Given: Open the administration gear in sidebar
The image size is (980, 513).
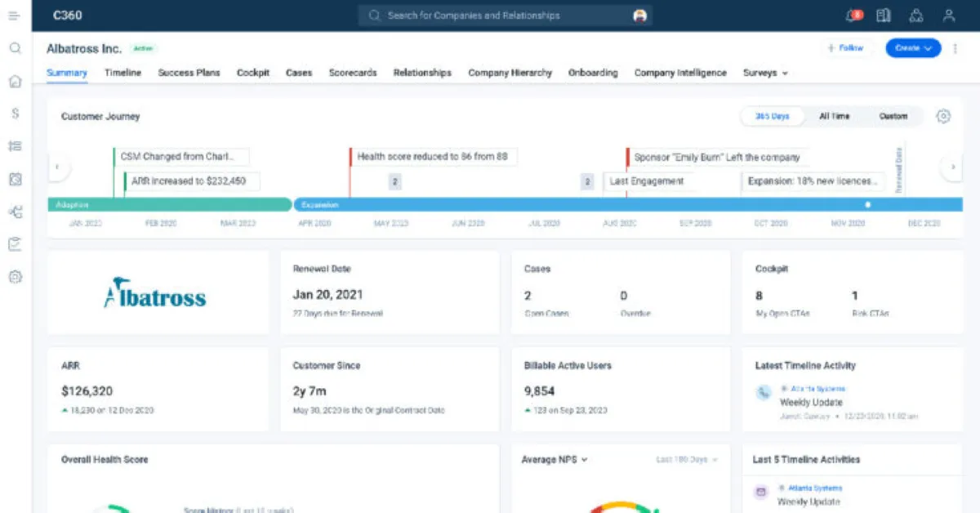Looking at the screenshot, I should 15,277.
